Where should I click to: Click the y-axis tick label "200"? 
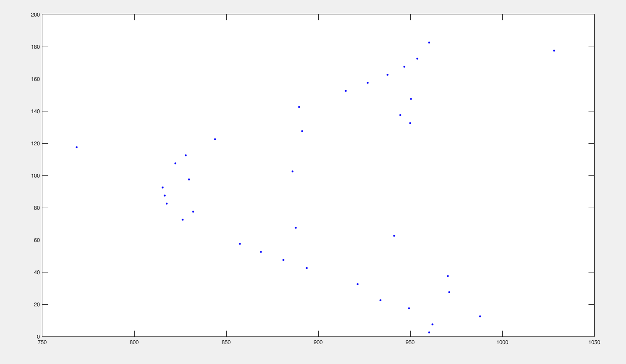35,15
